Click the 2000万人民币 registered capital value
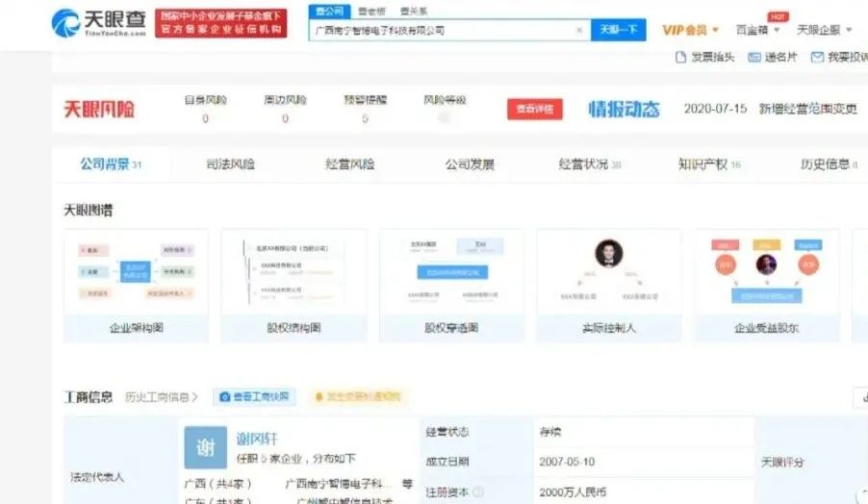Screen dimensions: 868x504 [573, 491]
